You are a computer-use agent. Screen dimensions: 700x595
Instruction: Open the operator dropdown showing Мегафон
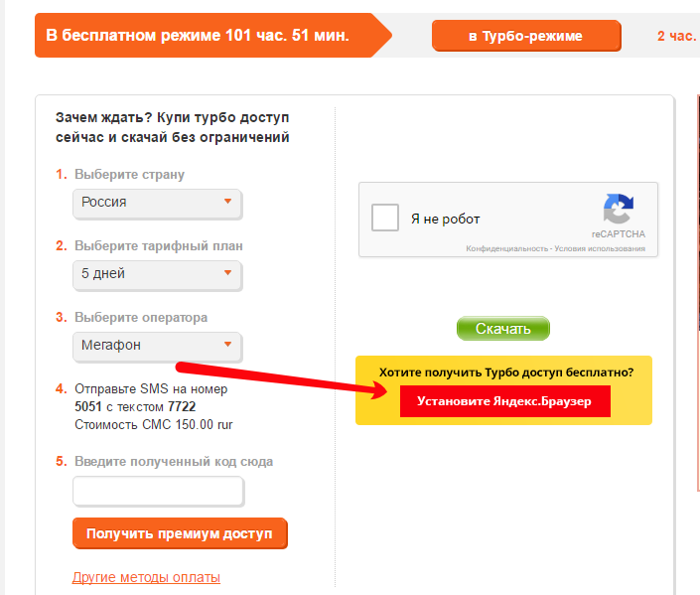point(157,346)
